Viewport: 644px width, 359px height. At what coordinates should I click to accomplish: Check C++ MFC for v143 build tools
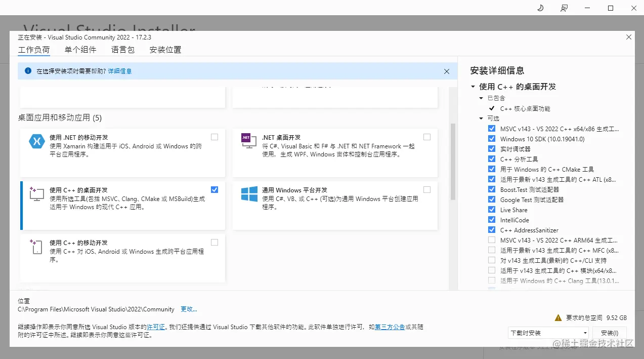tap(492, 250)
